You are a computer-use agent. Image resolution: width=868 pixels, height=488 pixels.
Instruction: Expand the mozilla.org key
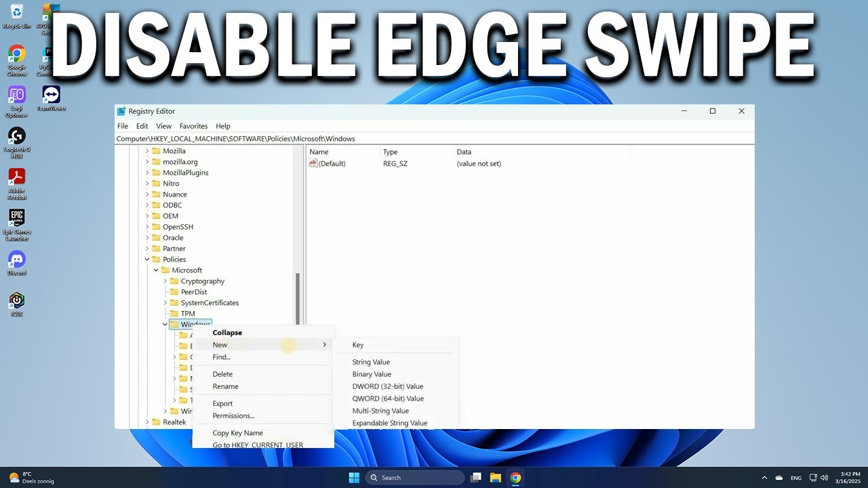click(147, 162)
